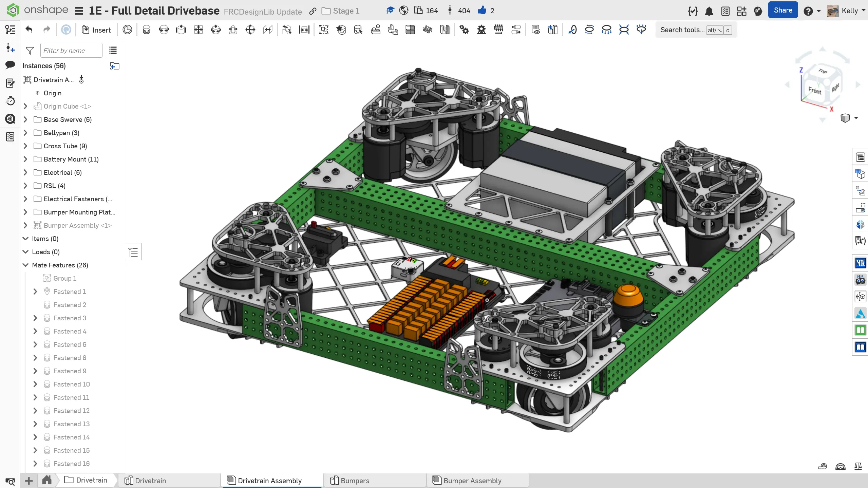
Task: Switch to the Bumpers tab
Action: click(x=355, y=481)
